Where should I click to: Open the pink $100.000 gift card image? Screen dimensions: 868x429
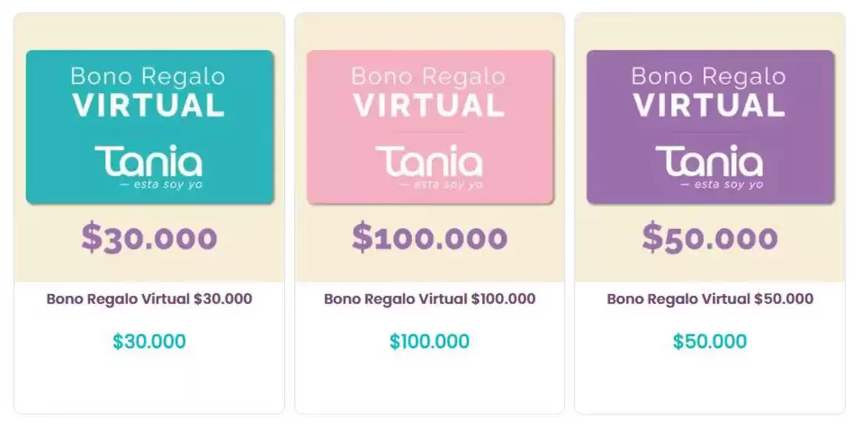[x=430, y=127]
